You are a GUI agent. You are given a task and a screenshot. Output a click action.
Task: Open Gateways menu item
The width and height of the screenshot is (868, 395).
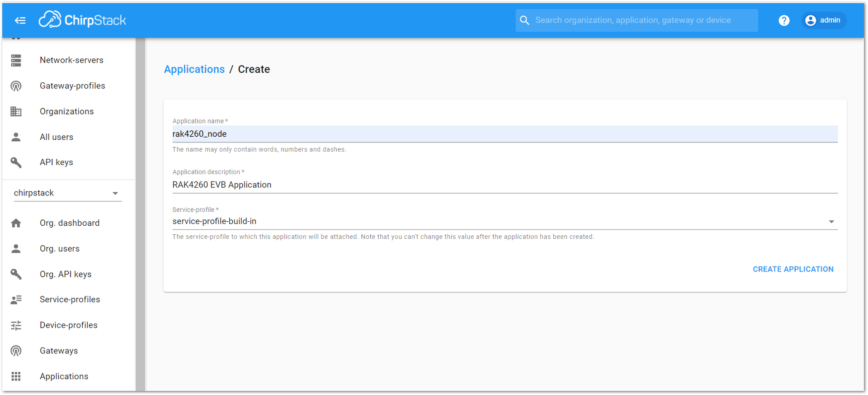69,351
